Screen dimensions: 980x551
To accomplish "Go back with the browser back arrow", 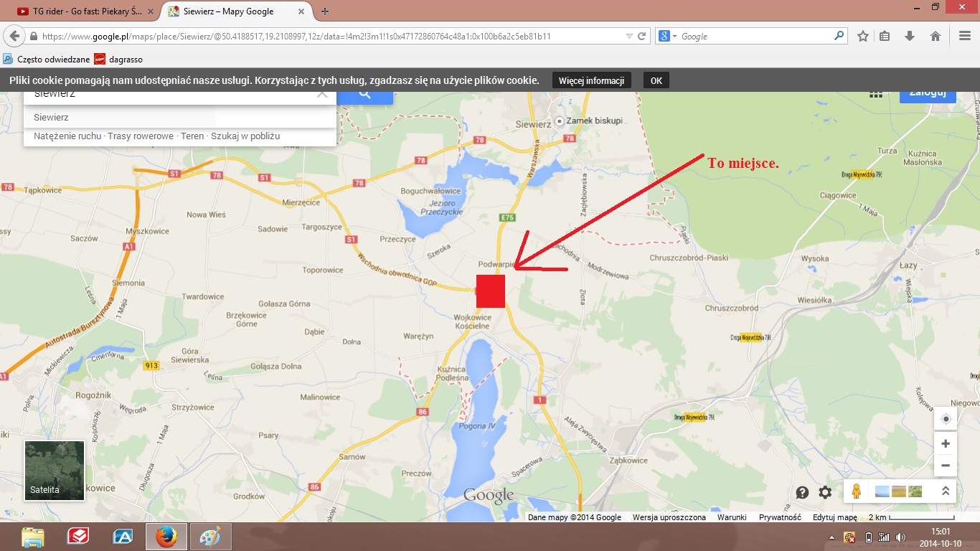I will [x=14, y=36].
